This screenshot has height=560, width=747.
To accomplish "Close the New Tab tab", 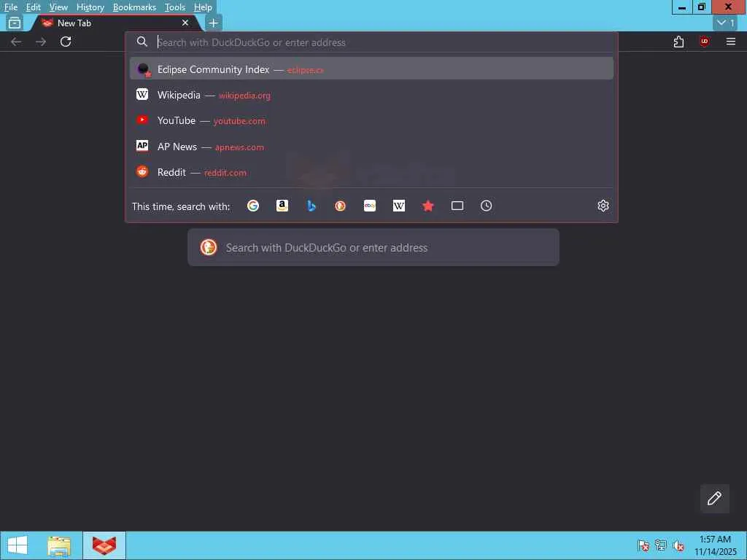I will pos(185,23).
